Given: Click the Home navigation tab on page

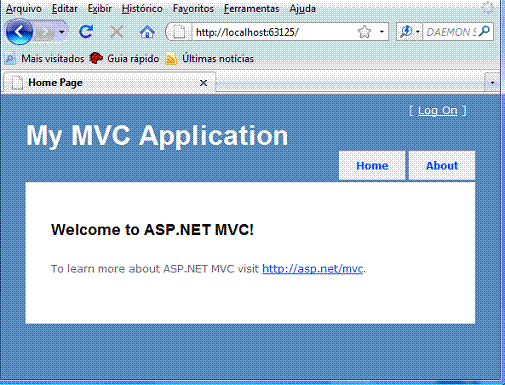Looking at the screenshot, I should point(372,166).
